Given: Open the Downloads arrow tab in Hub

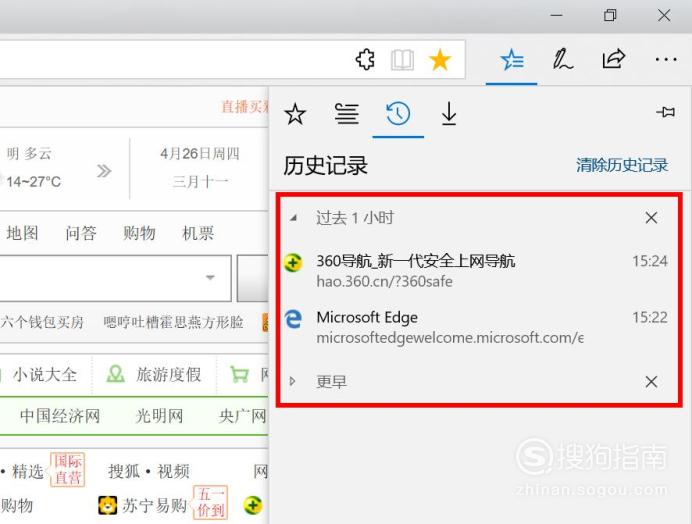Looking at the screenshot, I should click(449, 114).
